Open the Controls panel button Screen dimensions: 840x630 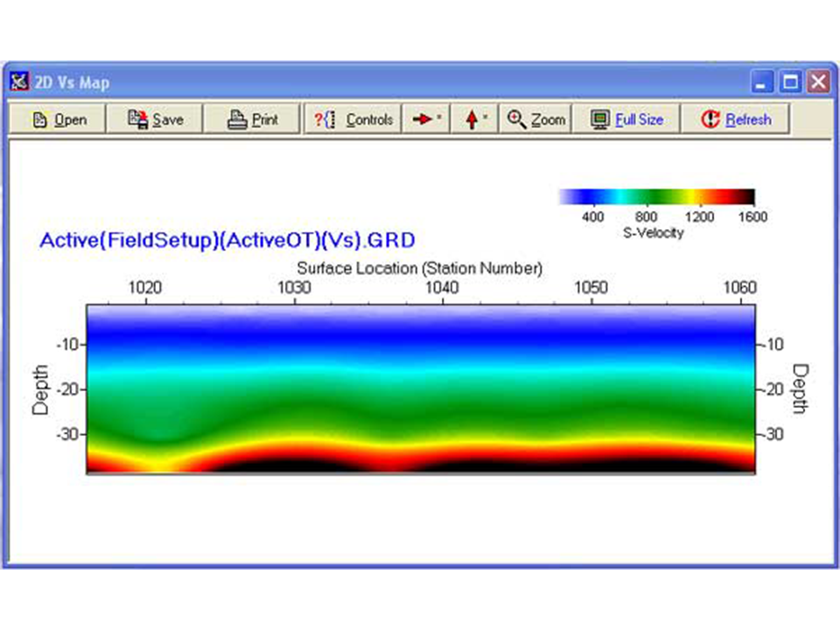point(353,119)
